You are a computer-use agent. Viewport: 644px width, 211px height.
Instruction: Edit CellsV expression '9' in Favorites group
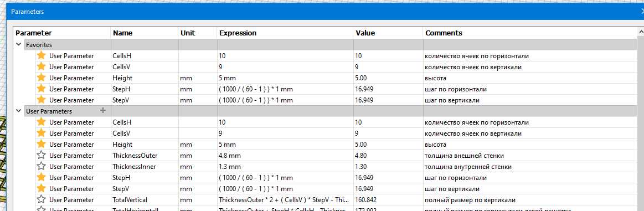pos(285,67)
